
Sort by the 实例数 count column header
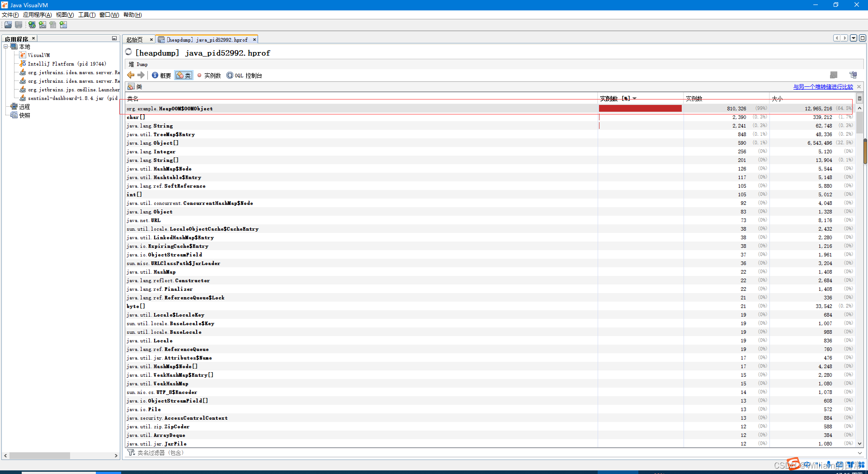coord(726,99)
